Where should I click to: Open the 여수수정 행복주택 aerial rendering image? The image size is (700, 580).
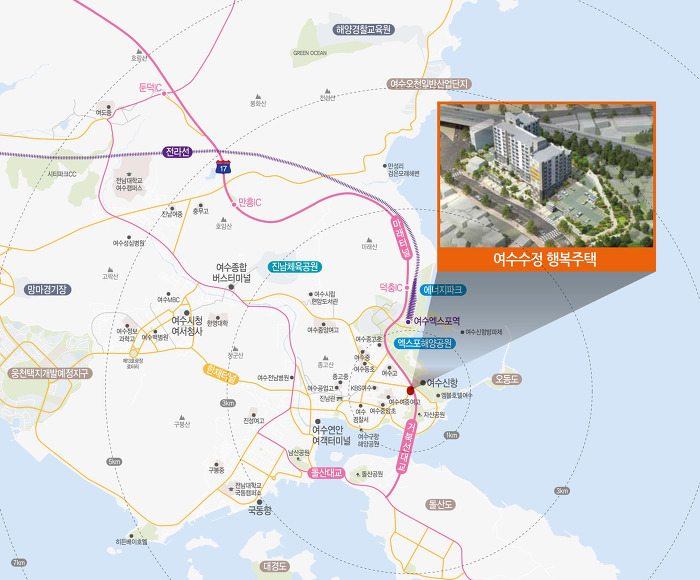click(x=546, y=175)
